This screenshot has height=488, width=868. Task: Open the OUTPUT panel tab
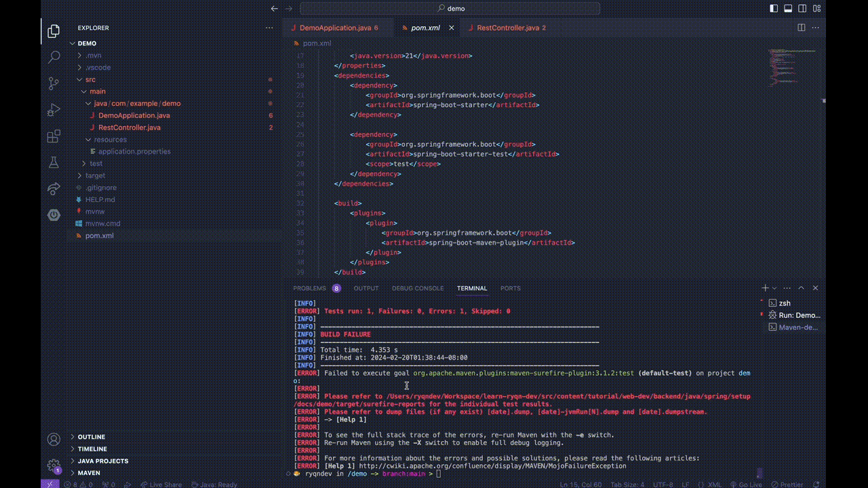click(366, 288)
